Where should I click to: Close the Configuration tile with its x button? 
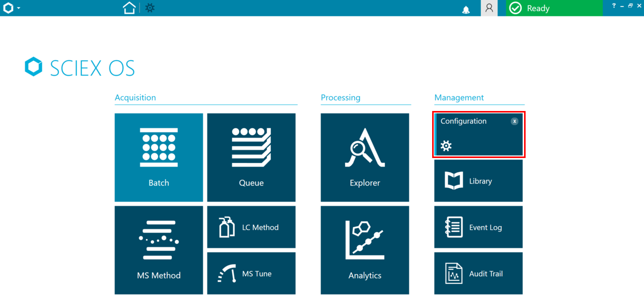point(515,121)
